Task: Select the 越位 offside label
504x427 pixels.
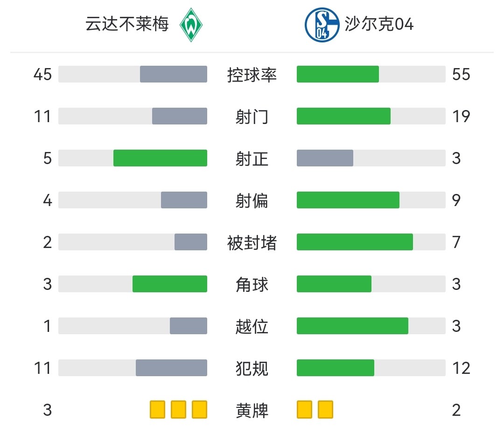Action: pos(252,326)
